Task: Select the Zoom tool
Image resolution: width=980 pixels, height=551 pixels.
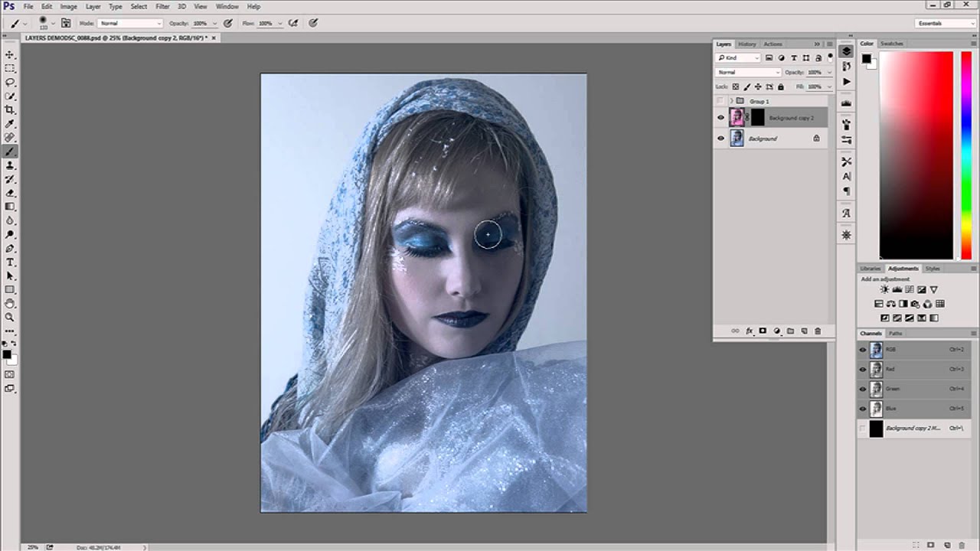Action: (10, 317)
